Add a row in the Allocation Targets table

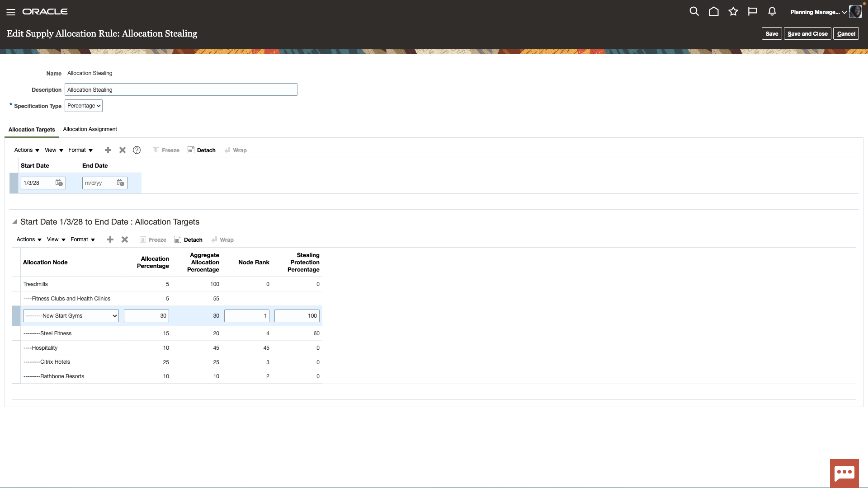[110, 239]
